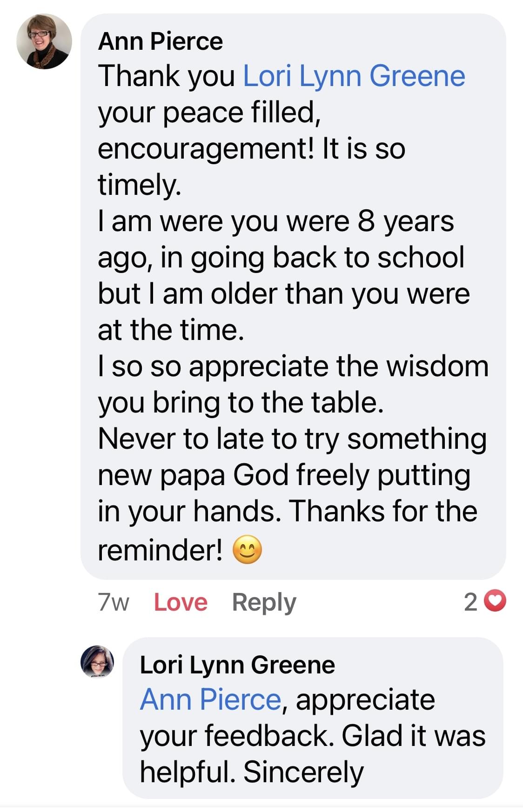The width and height of the screenshot is (523, 812).
Task: Tap the 'you bring to the table.' line
Action: click(241, 402)
